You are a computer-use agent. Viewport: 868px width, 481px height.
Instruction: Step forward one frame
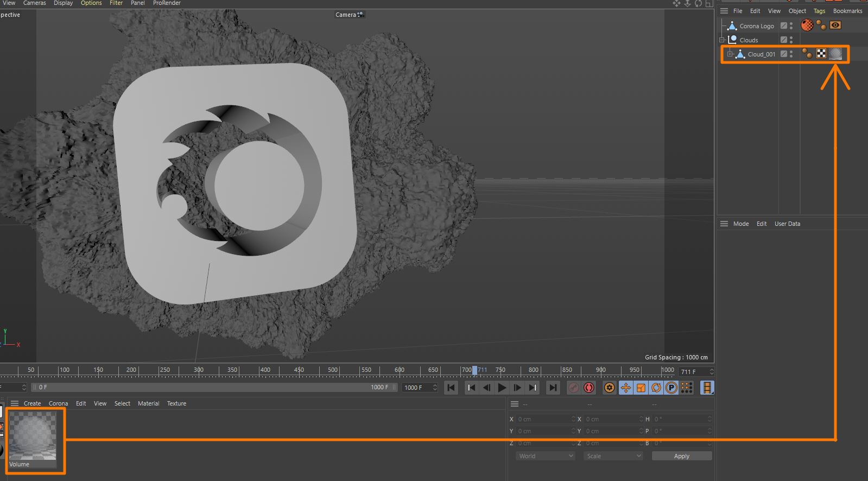(x=517, y=388)
